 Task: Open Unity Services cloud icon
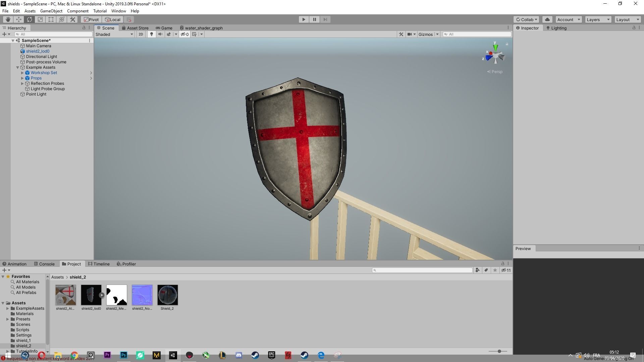(x=547, y=19)
